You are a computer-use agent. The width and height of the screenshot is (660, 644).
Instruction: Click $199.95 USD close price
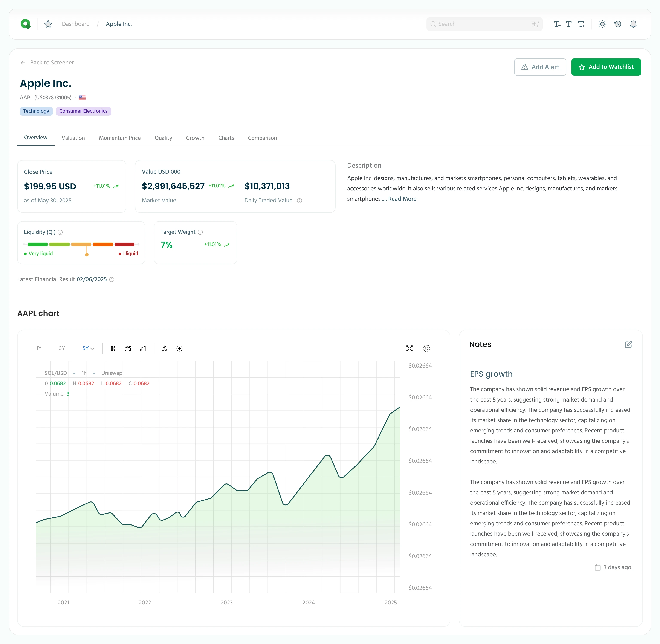[x=50, y=186]
